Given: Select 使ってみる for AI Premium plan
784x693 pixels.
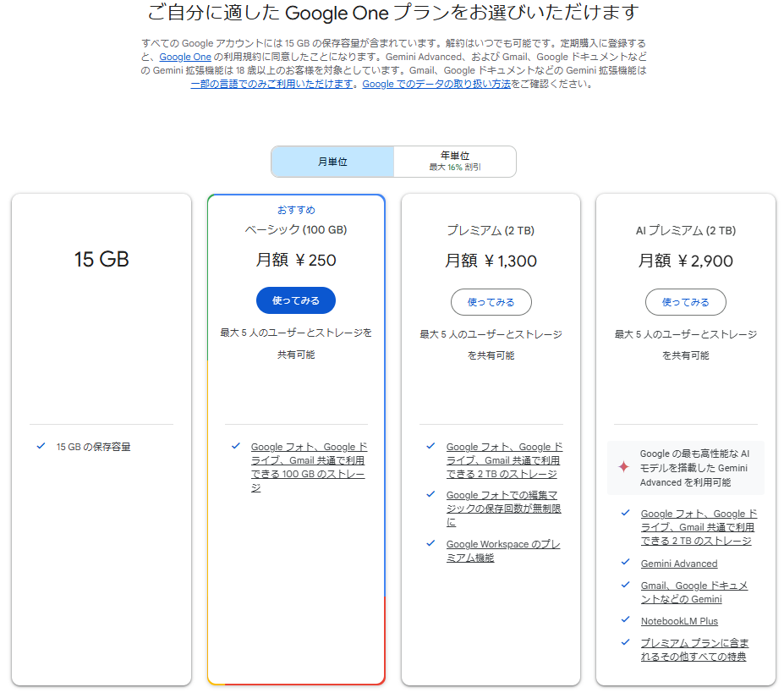Looking at the screenshot, I should click(686, 302).
